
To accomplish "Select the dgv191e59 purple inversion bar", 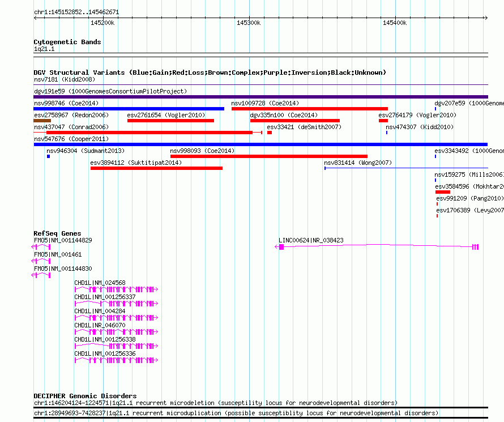I will point(260,97).
